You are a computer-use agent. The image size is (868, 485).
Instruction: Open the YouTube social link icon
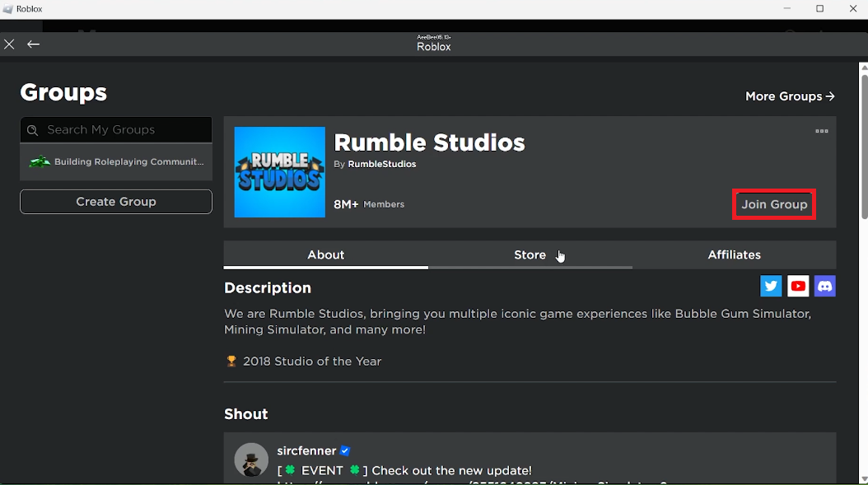pos(798,287)
